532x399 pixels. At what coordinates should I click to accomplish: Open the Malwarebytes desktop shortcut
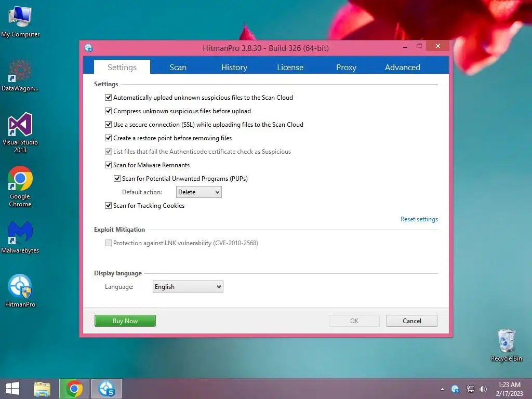[x=20, y=237]
